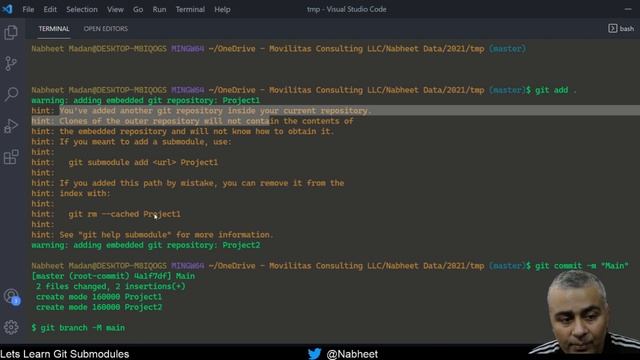This screenshot has width=640, height=360.
Task: Click '[master (root-commit) 4a1f7df] Main' line
Action: point(113,276)
